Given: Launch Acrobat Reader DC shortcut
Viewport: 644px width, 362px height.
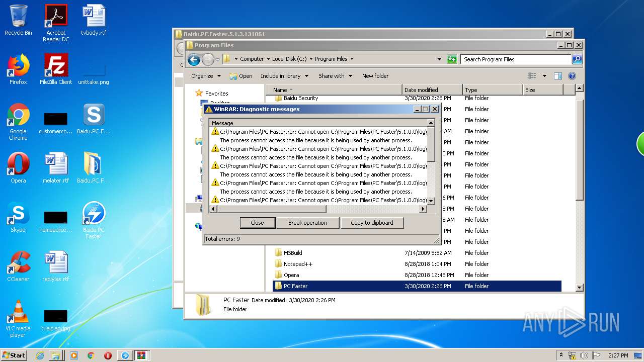Looking at the screenshot, I should pos(56,23).
